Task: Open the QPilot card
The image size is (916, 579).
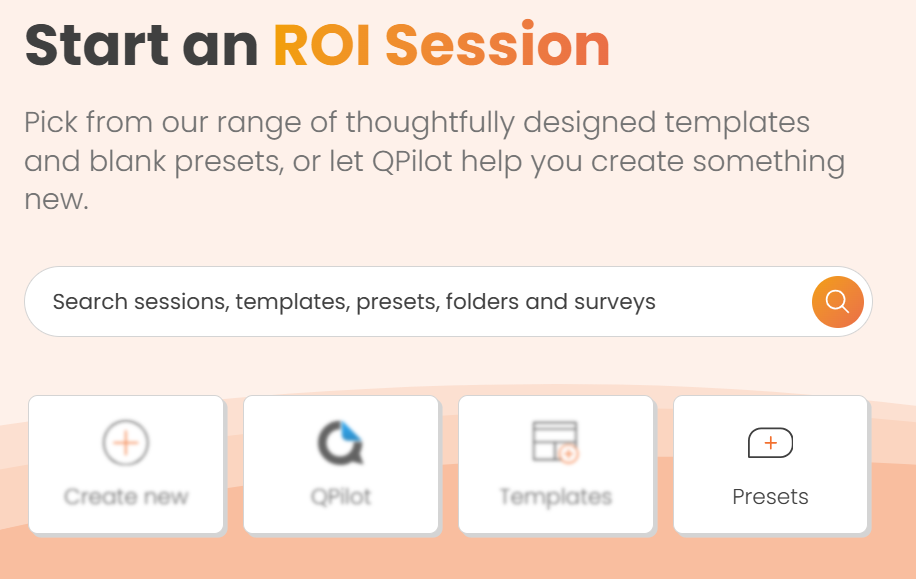Action: 341,464
